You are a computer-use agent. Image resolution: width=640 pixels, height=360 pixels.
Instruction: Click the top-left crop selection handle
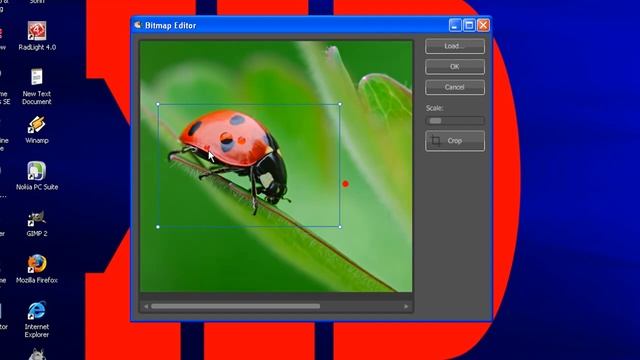pyautogui.click(x=158, y=104)
